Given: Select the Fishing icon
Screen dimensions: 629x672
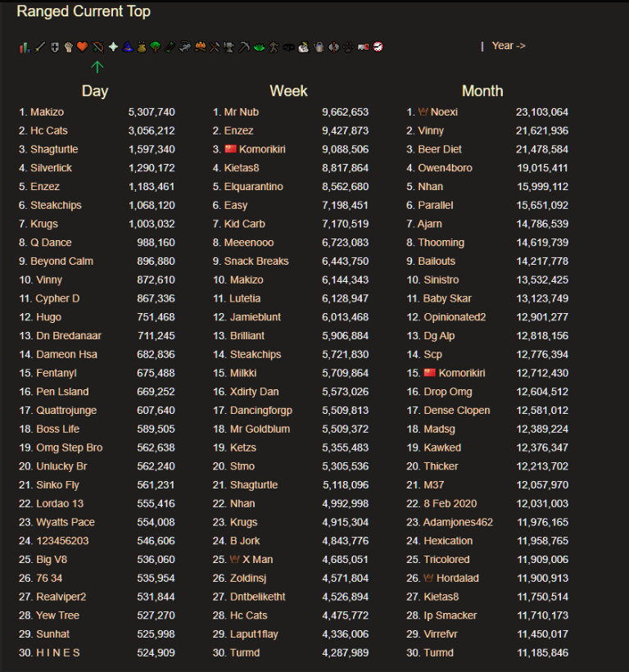Looking at the screenshot, I should coord(185,48).
